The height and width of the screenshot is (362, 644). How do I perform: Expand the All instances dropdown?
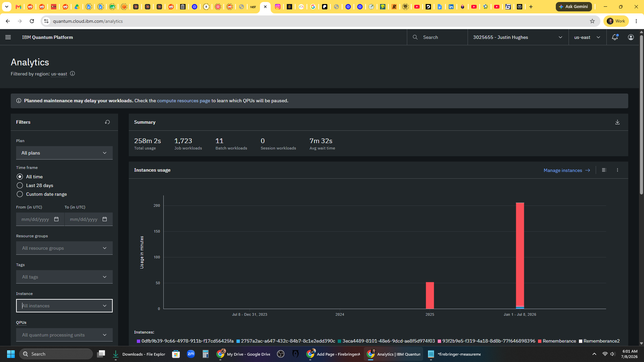tap(64, 306)
